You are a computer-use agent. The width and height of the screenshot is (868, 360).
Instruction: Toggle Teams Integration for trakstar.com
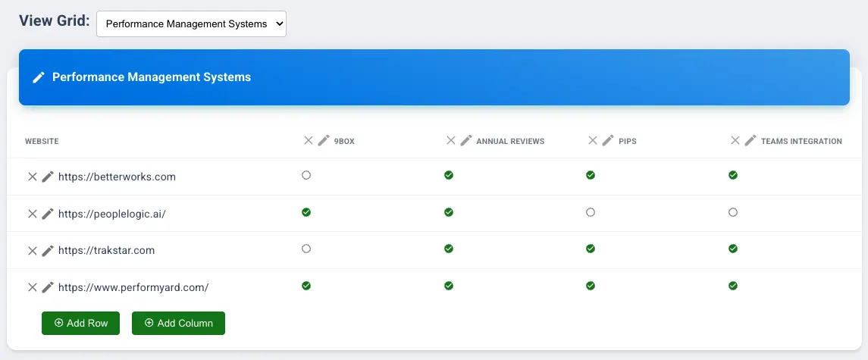pyautogui.click(x=733, y=249)
